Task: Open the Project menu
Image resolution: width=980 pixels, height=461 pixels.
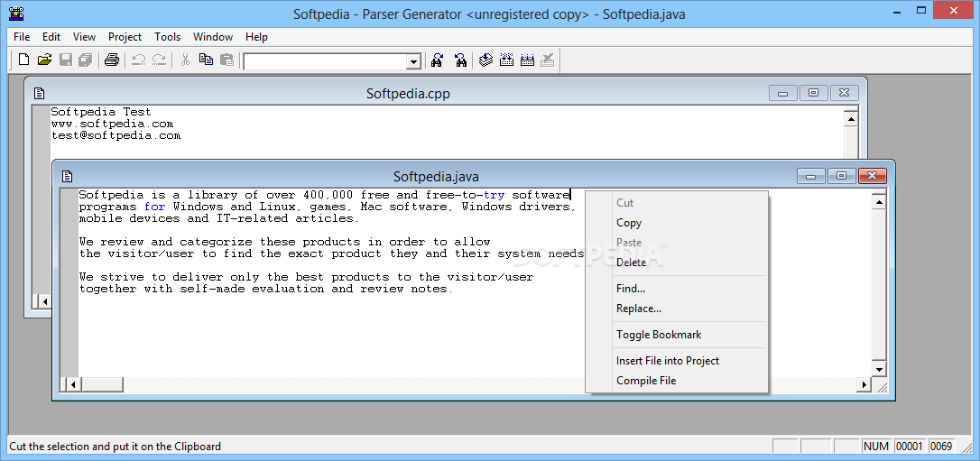Action: 125,37
